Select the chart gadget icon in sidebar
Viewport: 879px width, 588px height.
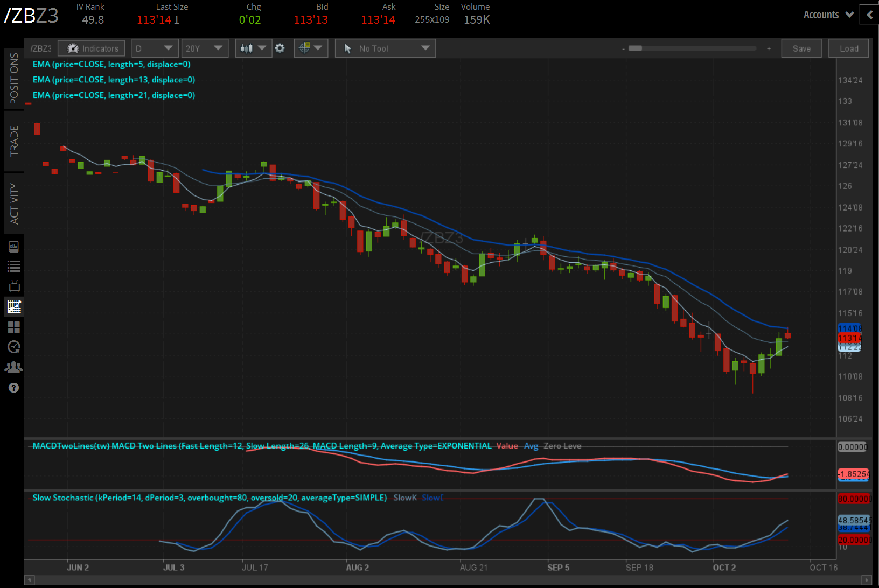pyautogui.click(x=13, y=306)
